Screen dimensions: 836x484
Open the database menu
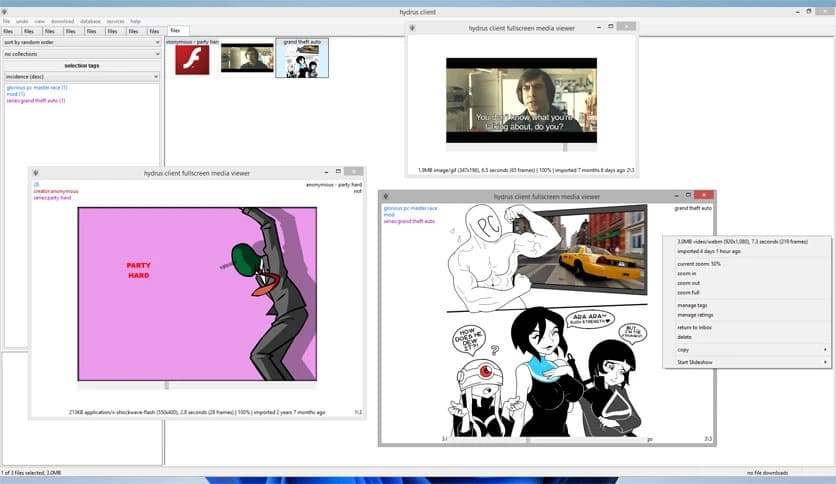tap(90, 21)
